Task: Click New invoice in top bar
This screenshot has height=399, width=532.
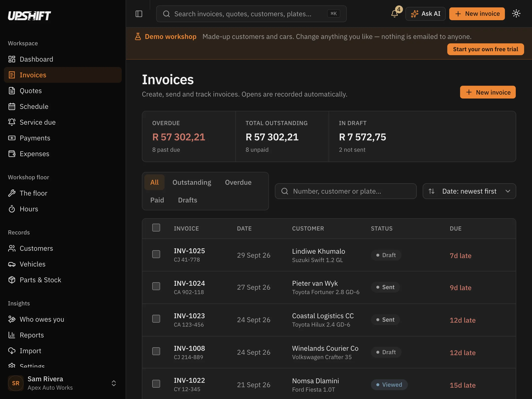Action: (477, 14)
